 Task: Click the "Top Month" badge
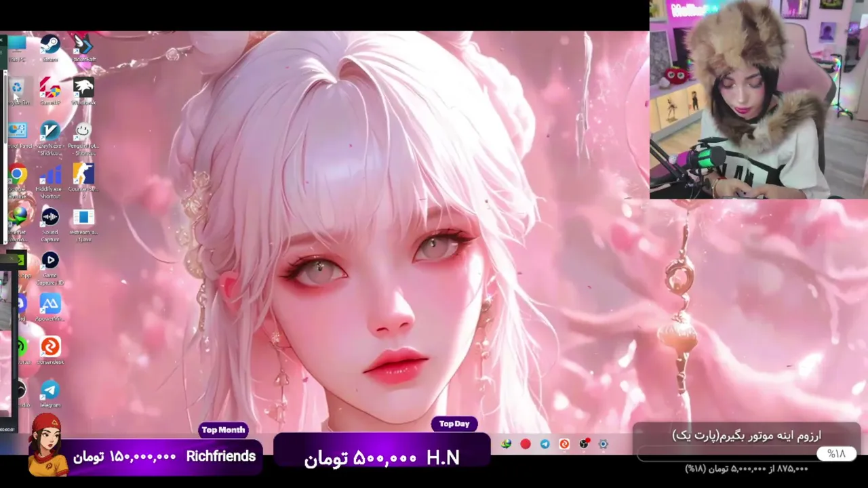[x=223, y=430]
